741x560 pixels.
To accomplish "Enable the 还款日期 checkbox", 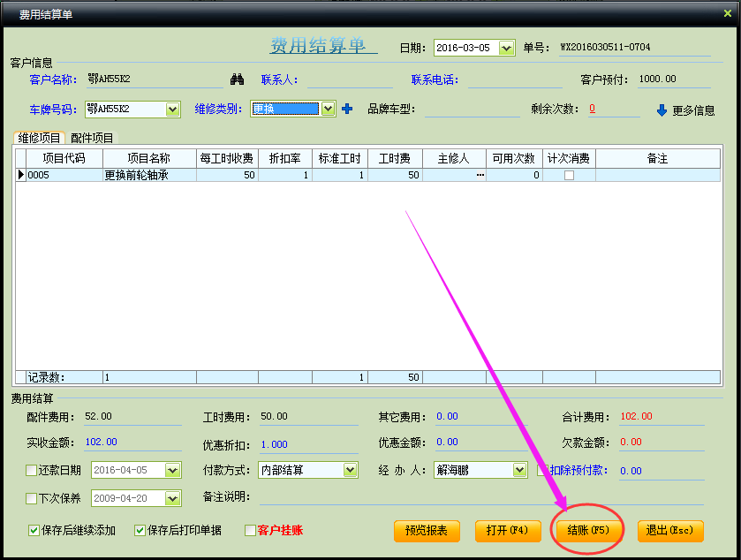I will click(x=31, y=470).
